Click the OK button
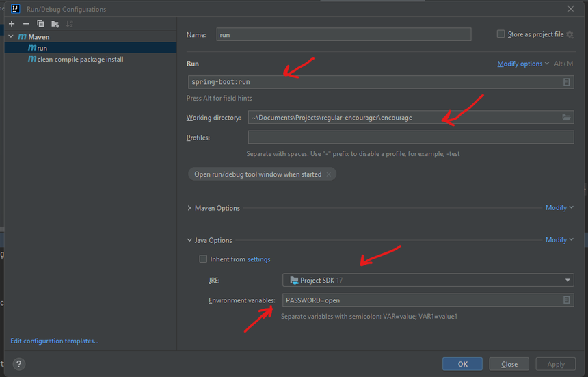This screenshot has width=588, height=377. point(462,364)
